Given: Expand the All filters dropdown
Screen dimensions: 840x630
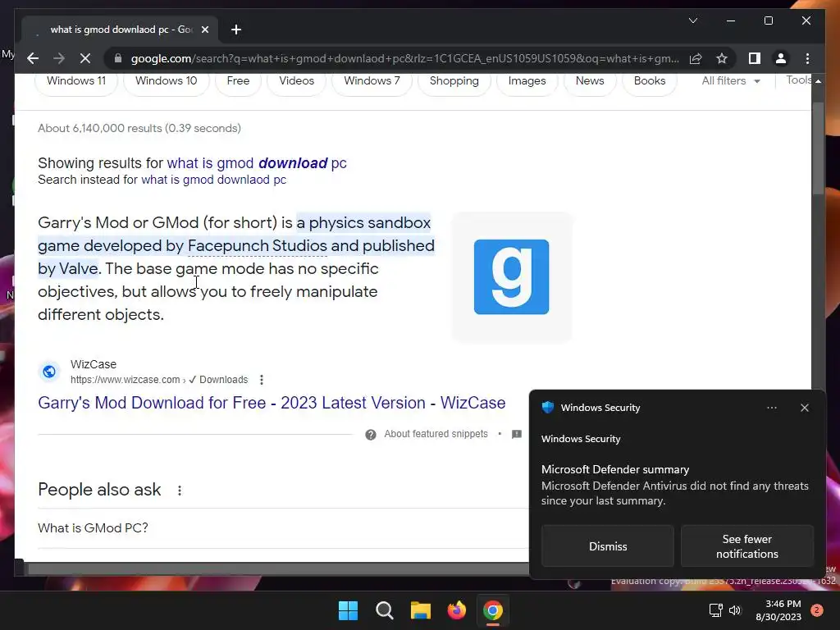Looking at the screenshot, I should (x=731, y=81).
